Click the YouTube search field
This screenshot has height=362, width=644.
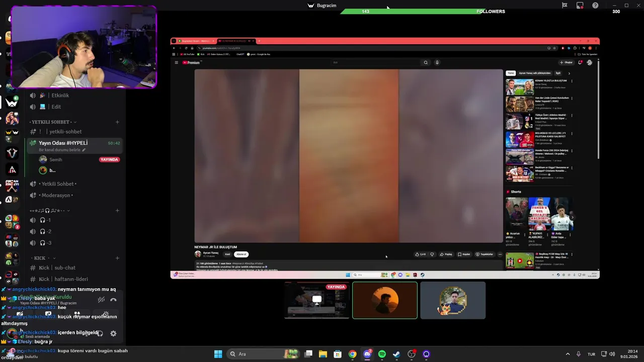click(x=376, y=62)
